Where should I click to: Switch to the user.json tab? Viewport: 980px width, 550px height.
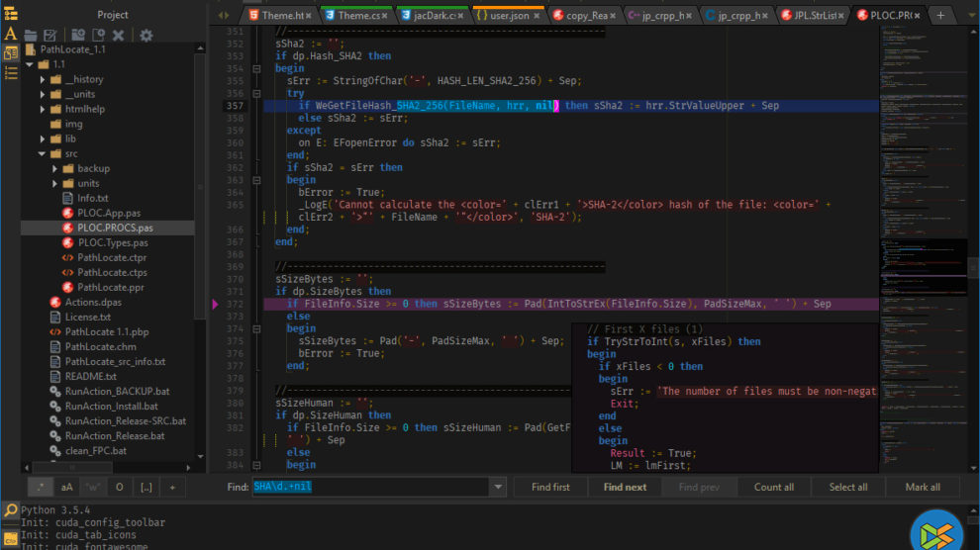(509, 15)
